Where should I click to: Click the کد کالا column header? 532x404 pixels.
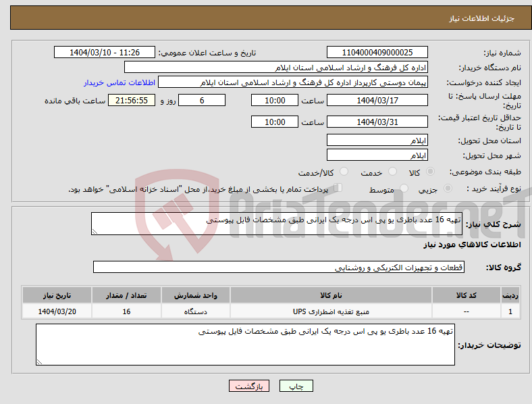pos(467,295)
